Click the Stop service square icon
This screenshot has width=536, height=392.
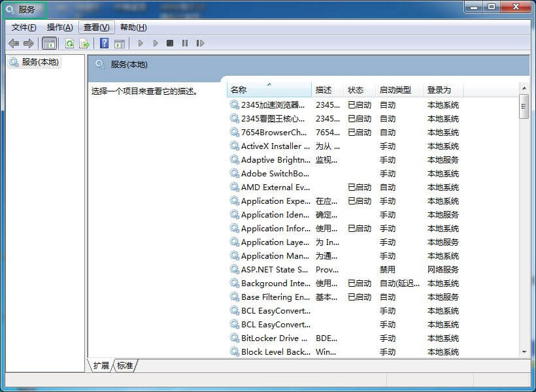[x=170, y=44]
